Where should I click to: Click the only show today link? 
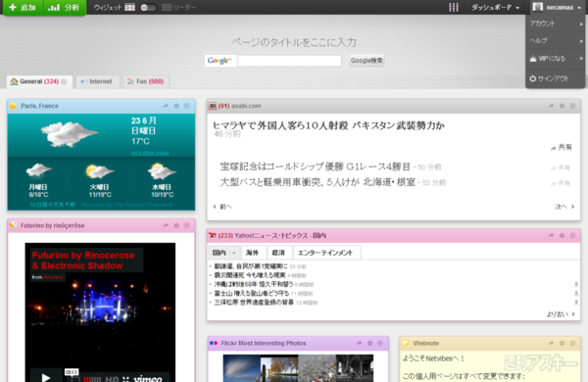coord(150,153)
